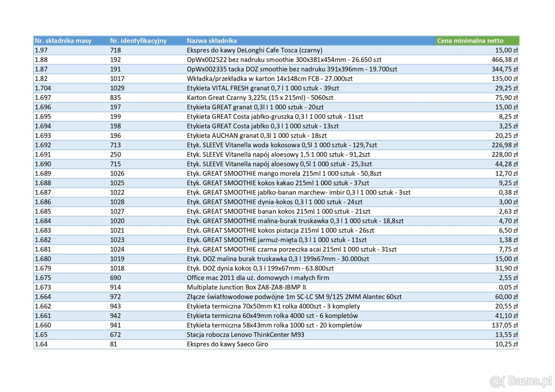Click 'Etyk. GREAT SMOOTHIE dynia-kokos' entry
Screen dimensions: 555x392
click(275, 202)
